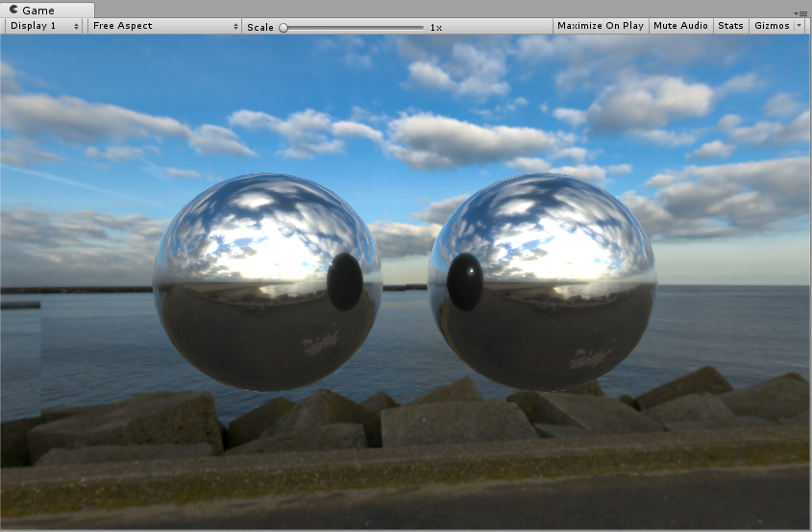Click the Gizmos button
The height and width of the screenshot is (532, 812).
click(772, 26)
